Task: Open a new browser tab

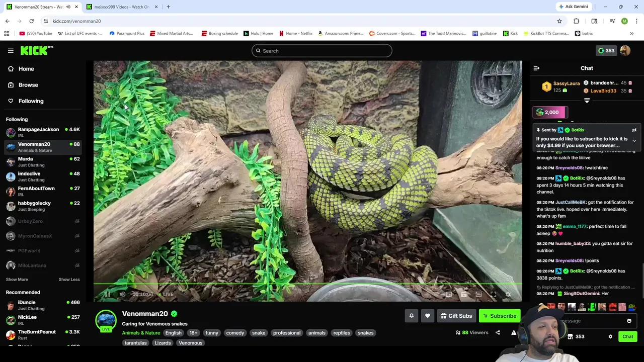Action: (168, 7)
